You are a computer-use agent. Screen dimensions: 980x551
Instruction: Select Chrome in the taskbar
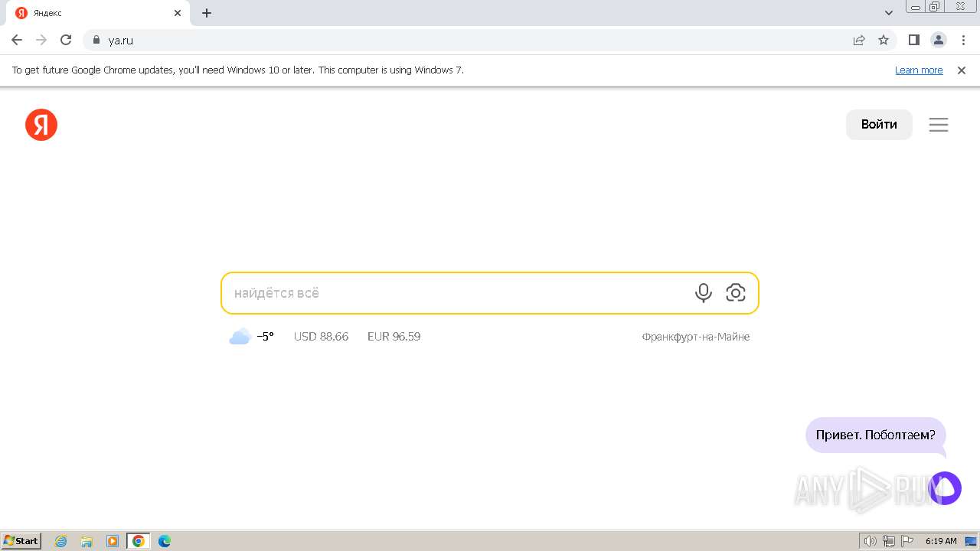click(139, 541)
